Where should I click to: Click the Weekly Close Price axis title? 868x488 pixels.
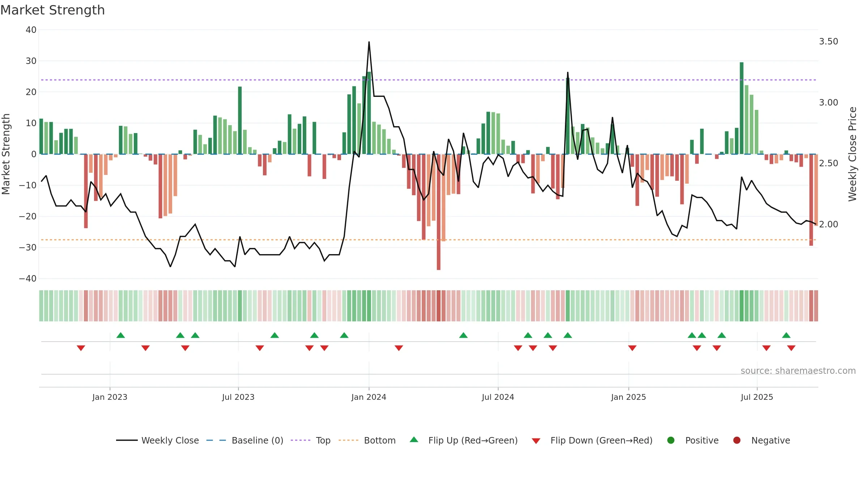click(x=852, y=154)
